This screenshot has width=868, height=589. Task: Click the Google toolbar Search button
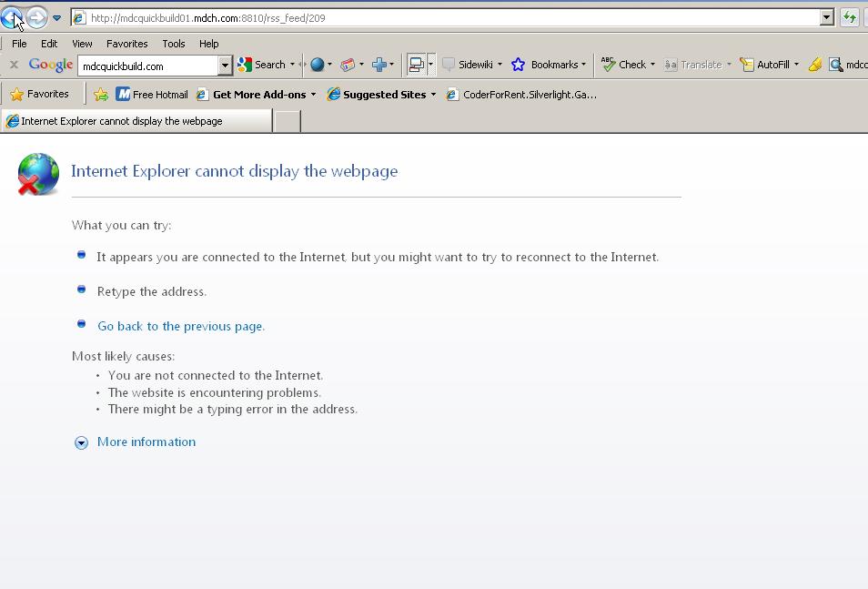pos(261,65)
